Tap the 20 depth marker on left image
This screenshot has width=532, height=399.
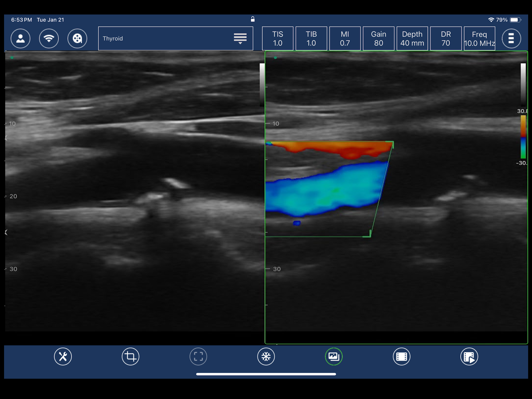click(13, 196)
